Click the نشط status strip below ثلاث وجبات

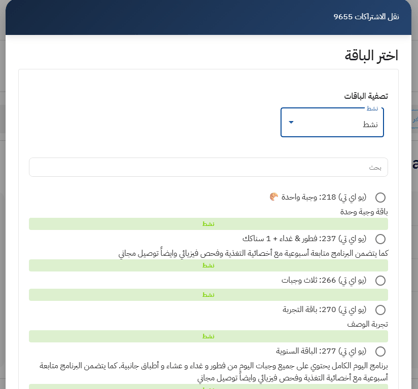pyautogui.click(x=208, y=295)
